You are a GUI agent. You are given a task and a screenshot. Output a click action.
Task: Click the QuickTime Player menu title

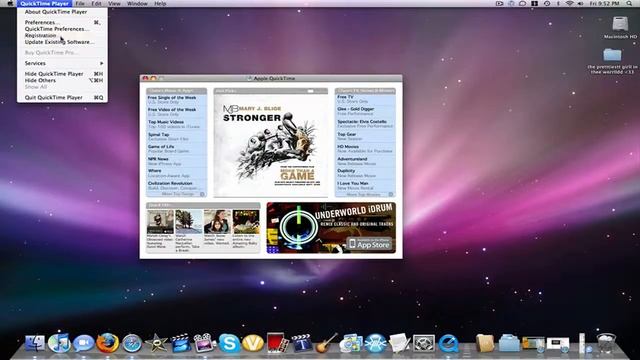click(44, 4)
